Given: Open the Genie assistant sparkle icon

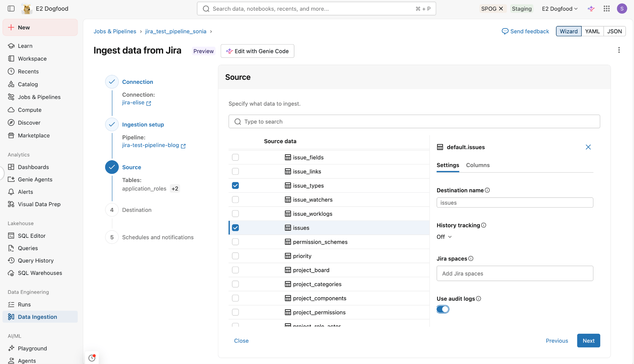Looking at the screenshot, I should click(x=591, y=9).
